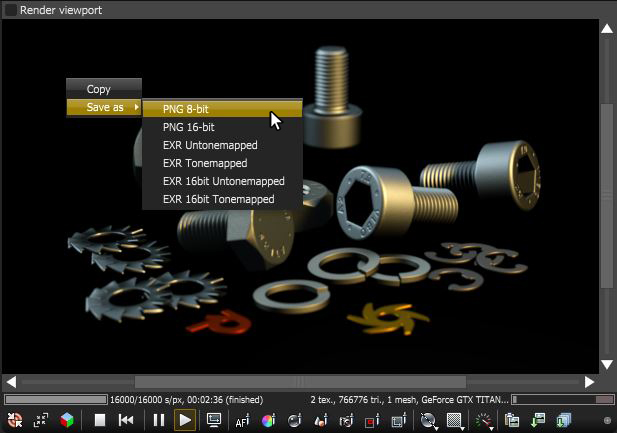Viewport: 617px width, 433px height.
Task: Choose EXR Untonemapped option
Action: click(x=222, y=145)
